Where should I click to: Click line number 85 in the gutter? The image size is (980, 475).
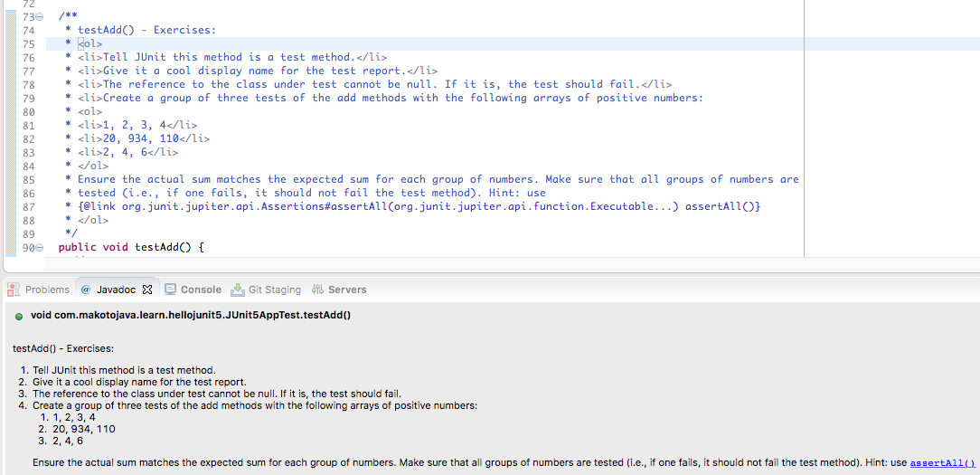pos(27,179)
